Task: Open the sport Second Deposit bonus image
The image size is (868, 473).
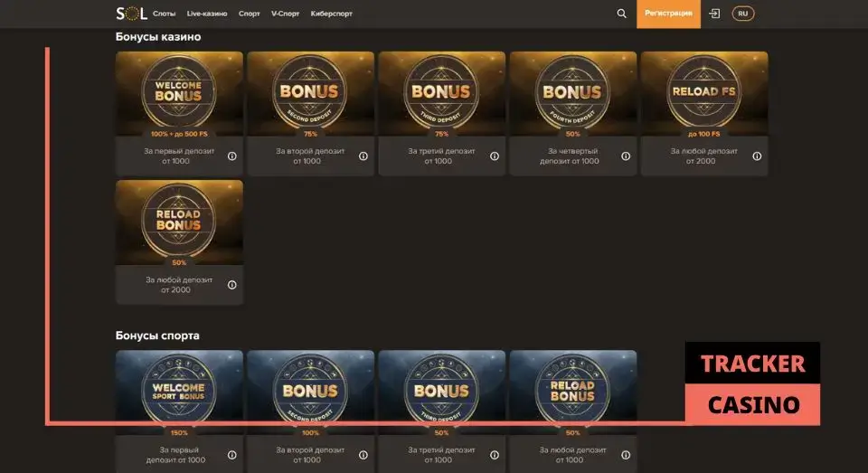Action: pos(310,391)
